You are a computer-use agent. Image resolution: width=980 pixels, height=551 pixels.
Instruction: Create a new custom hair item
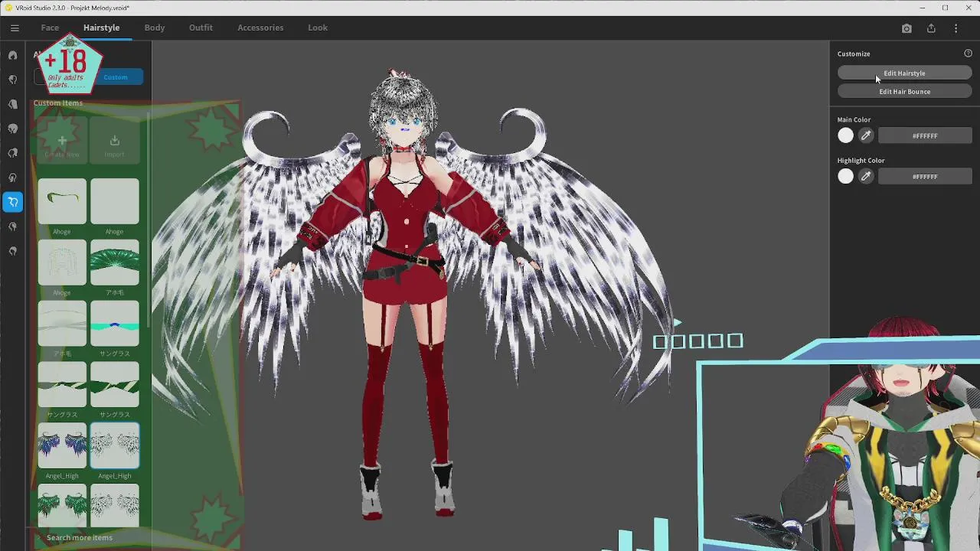[x=62, y=139]
